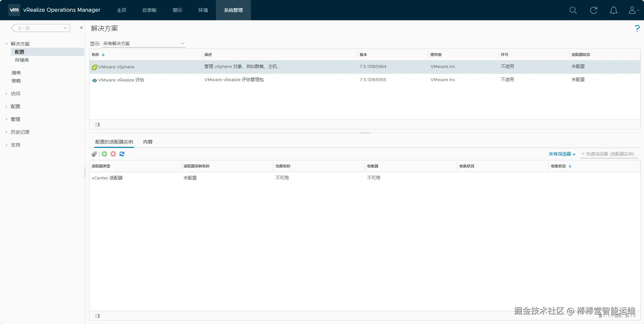The height and width of the screenshot is (324, 644).
Task: Click the 提供者 column header
Action: [x=463, y=55]
